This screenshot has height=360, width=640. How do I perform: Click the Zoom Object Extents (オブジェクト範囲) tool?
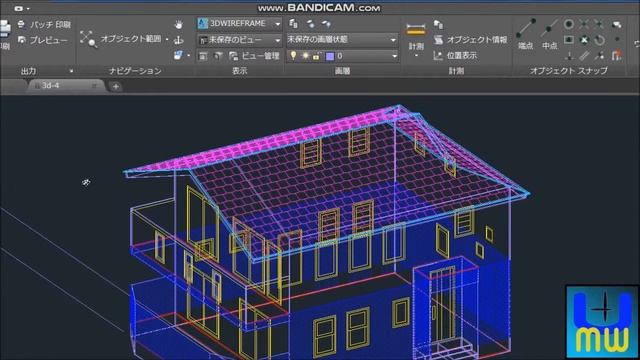click(120, 39)
